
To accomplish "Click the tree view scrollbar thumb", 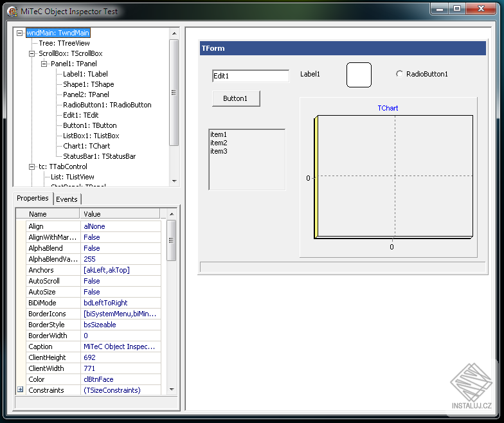I will tap(174, 93).
